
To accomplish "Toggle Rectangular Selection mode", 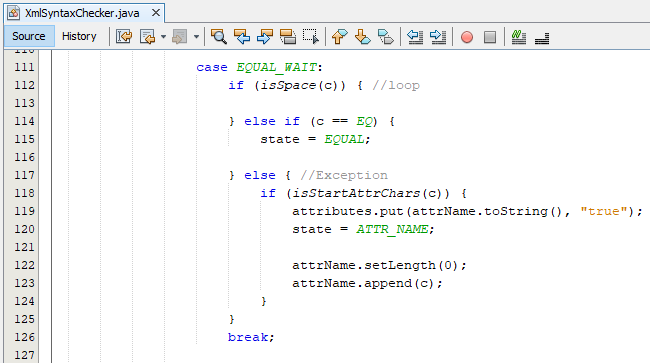I will click(310, 36).
